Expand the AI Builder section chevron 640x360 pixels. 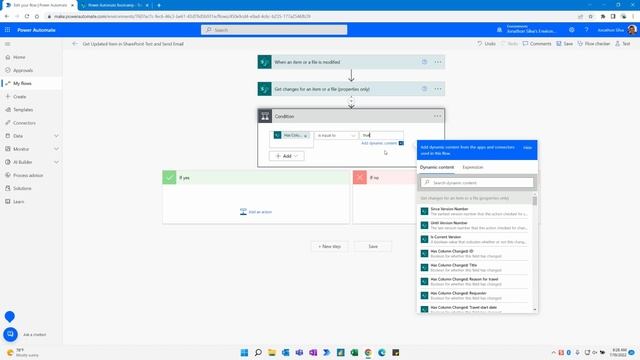(56, 162)
